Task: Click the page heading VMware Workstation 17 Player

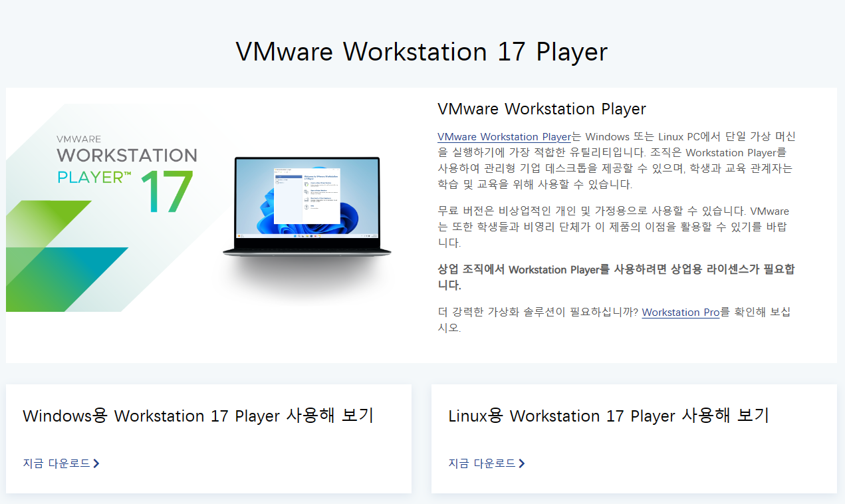Action: [x=422, y=52]
